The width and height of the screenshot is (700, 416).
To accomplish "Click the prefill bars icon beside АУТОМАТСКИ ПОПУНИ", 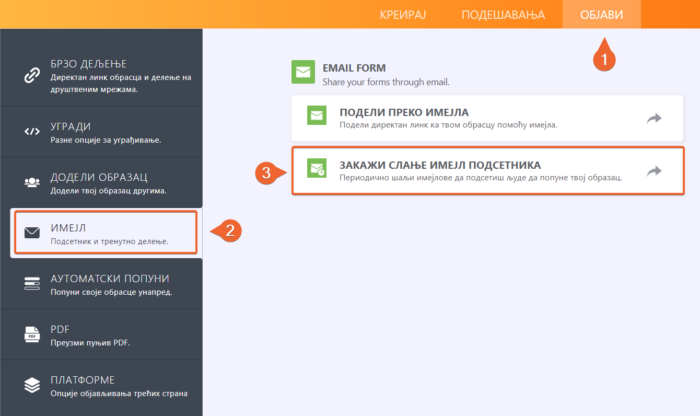I will (x=32, y=283).
